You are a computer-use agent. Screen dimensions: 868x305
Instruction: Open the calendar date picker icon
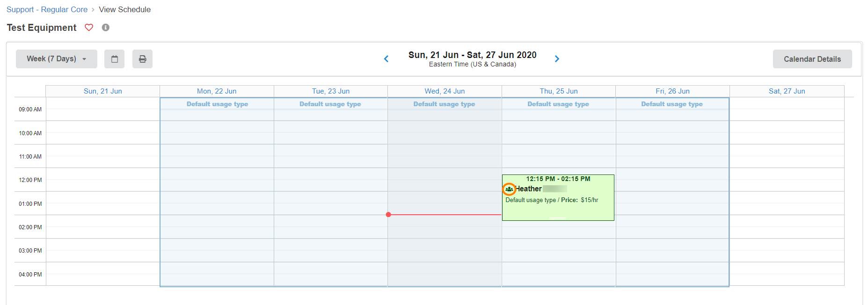[x=114, y=59]
